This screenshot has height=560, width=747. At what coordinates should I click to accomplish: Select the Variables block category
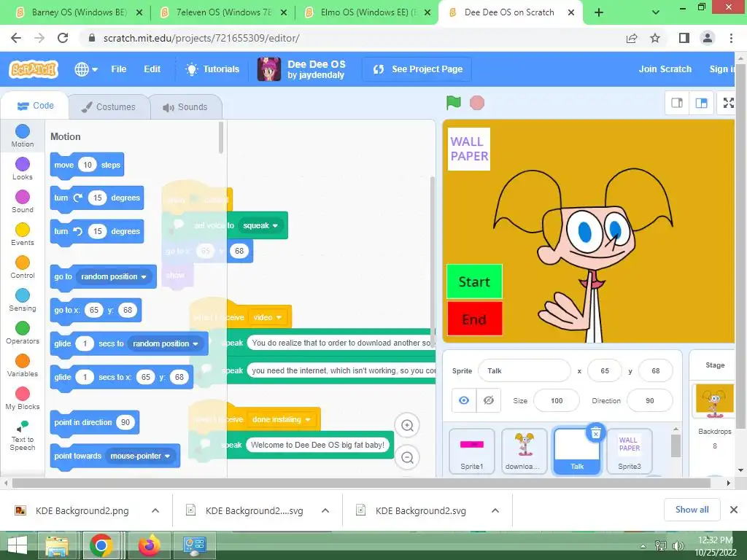pos(23,366)
